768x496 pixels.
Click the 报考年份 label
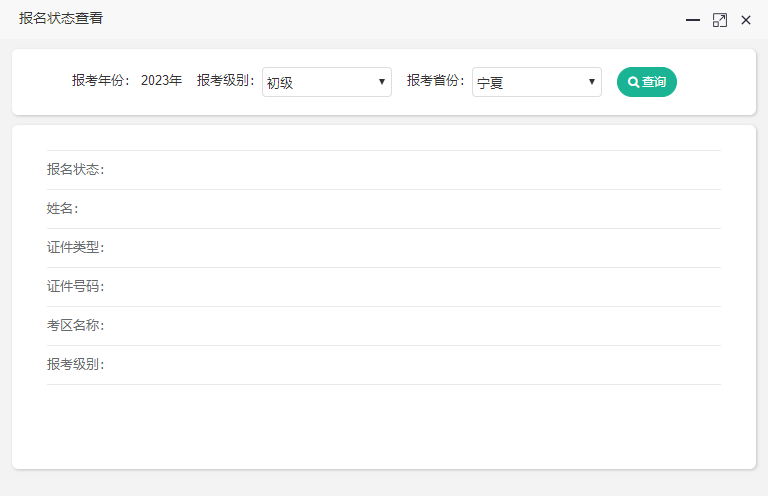[x=101, y=81]
